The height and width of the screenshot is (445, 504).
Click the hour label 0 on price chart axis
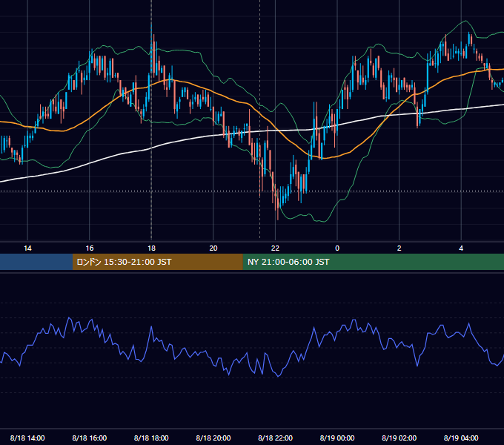point(337,248)
